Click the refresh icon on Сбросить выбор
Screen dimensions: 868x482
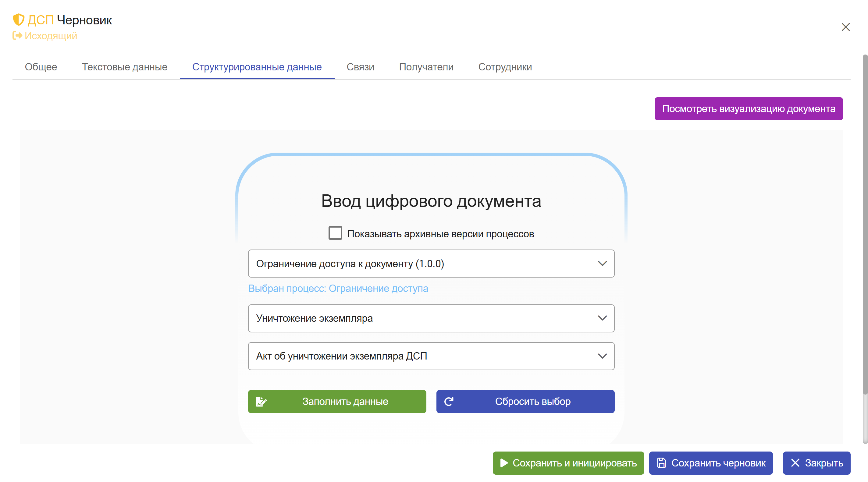pos(449,402)
